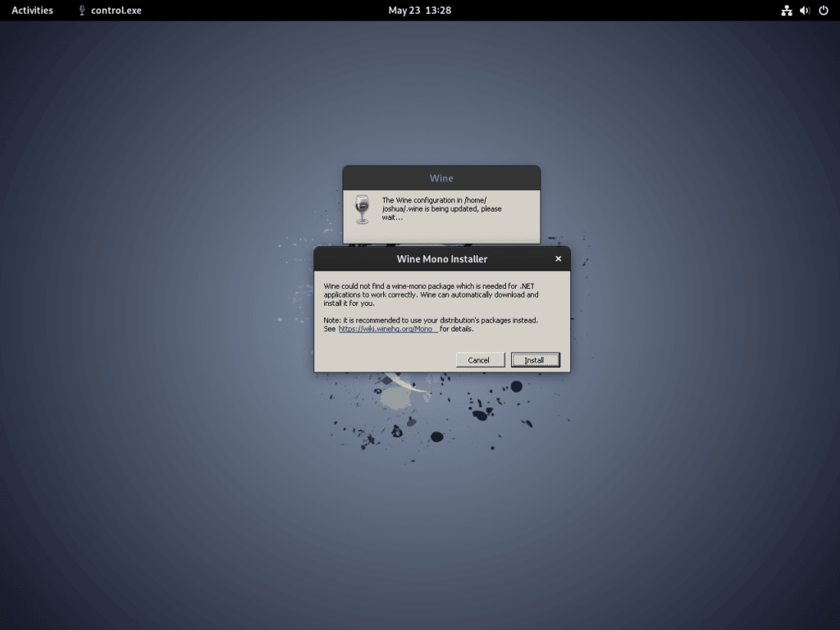Click the power icon in the top bar
The width and height of the screenshot is (840, 630).
coord(822,10)
